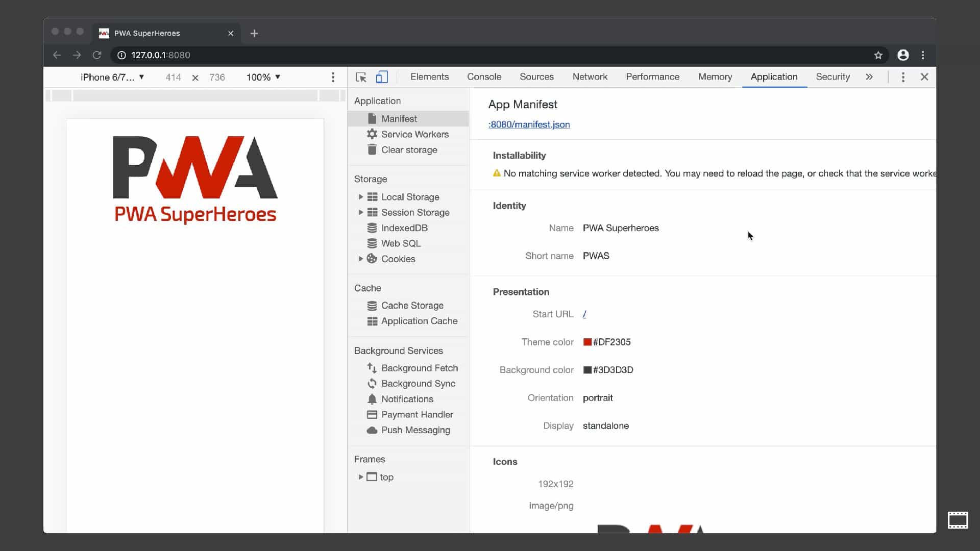Click the Service Workers gear icon
The width and height of the screenshot is (980, 551).
[x=372, y=134]
